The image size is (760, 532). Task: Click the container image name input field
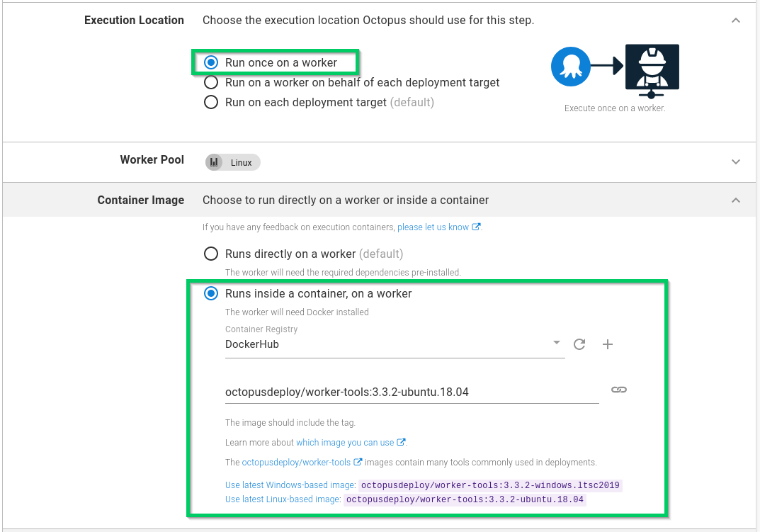[x=411, y=392]
